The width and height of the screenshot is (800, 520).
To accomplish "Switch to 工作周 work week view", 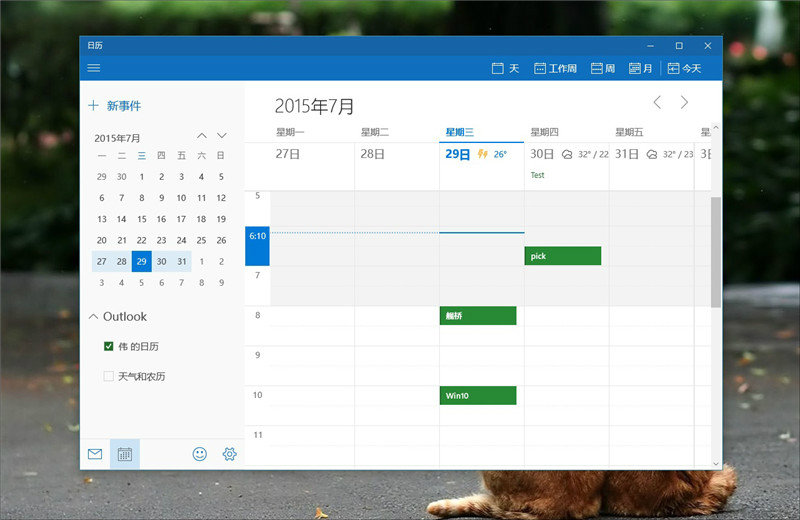I will (555, 68).
